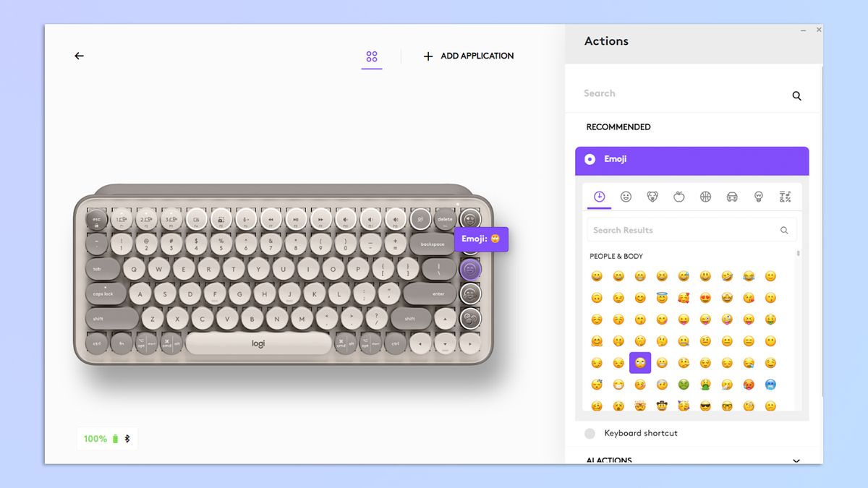The image size is (868, 488).
Task: Go back using the left arrow
Action: click(x=80, y=56)
